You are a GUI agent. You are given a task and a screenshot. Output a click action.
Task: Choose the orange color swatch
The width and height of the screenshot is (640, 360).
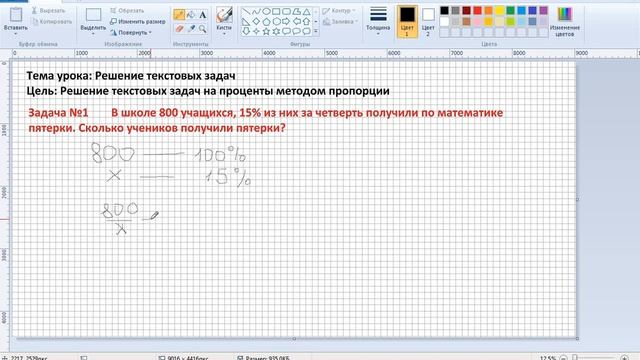pos(489,11)
